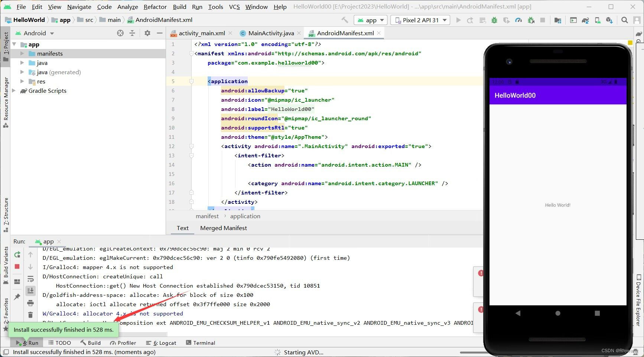Open the VCS menu
Screen dimensions: 644x357
(x=234, y=7)
